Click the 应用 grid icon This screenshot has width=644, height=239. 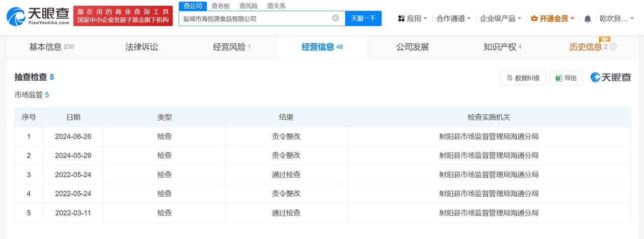pyautogui.click(x=401, y=19)
